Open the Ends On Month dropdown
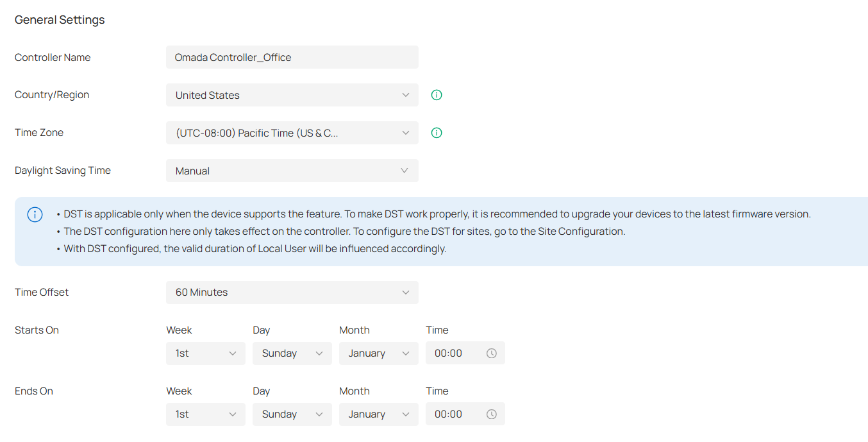Screen dimensions: 868x442 coord(378,414)
